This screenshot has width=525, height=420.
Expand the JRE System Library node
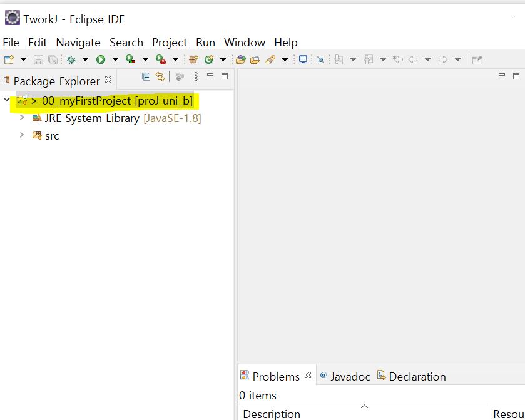pos(22,117)
